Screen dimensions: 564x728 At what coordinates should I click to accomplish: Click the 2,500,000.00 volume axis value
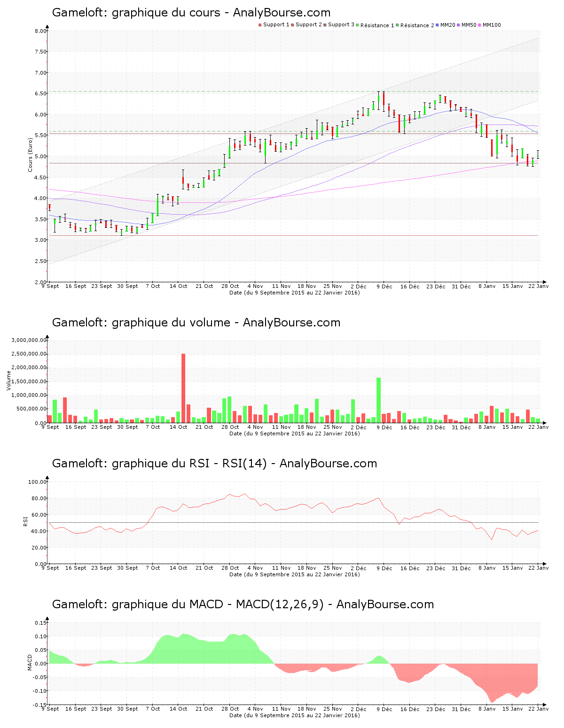[x=29, y=354]
